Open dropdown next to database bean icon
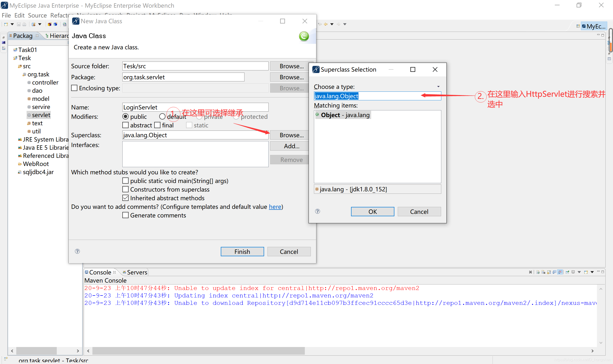Viewport: 613px width, 364px height. click(40, 24)
